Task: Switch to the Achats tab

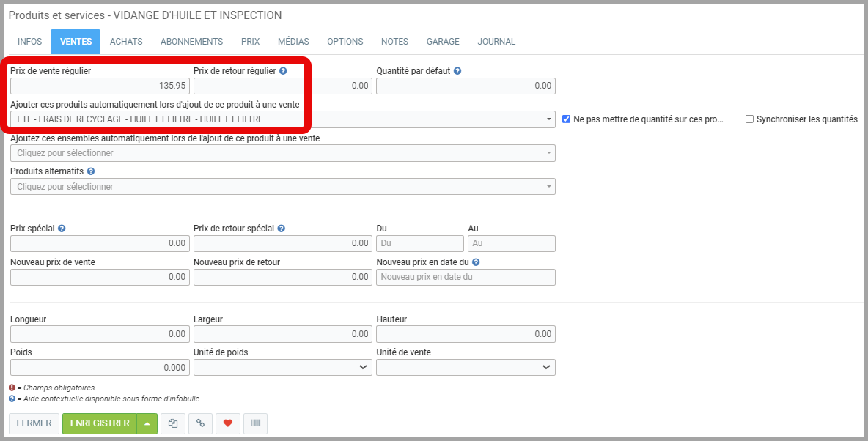Action: pyautogui.click(x=126, y=42)
